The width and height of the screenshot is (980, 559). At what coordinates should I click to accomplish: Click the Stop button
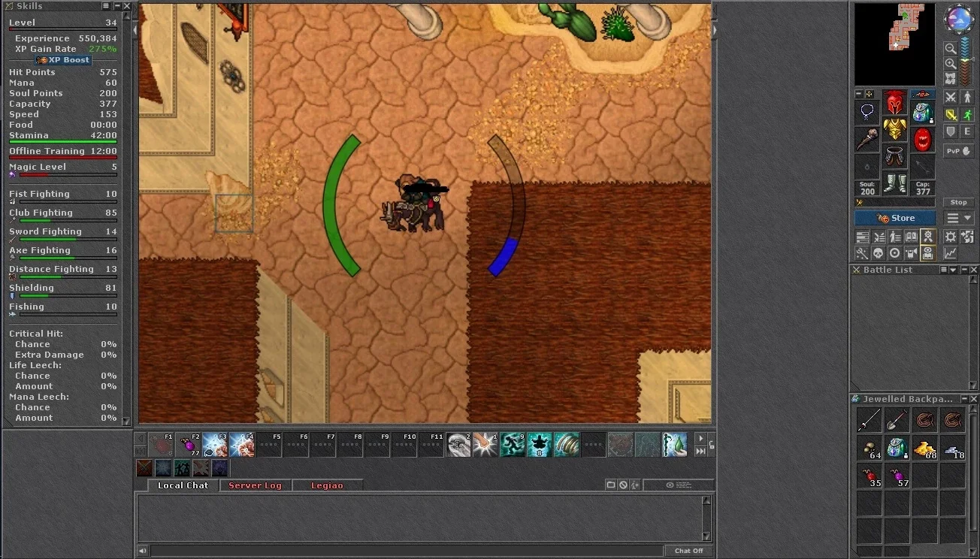click(x=958, y=202)
